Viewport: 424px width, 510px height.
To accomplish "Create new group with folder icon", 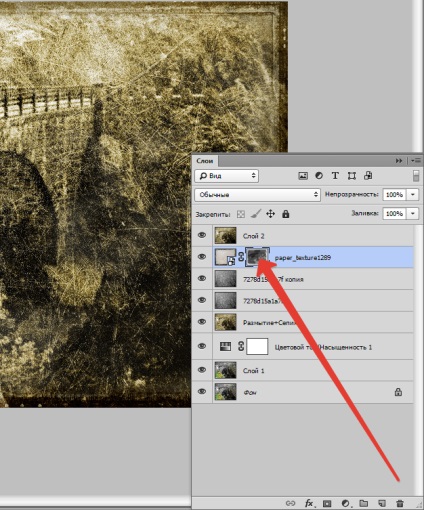I will [x=363, y=503].
